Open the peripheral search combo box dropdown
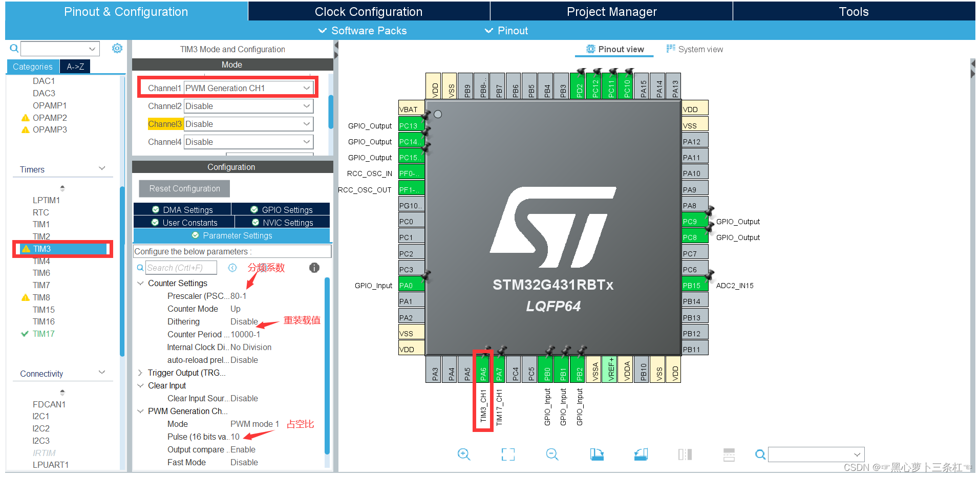The height and width of the screenshot is (477, 980). (92, 49)
